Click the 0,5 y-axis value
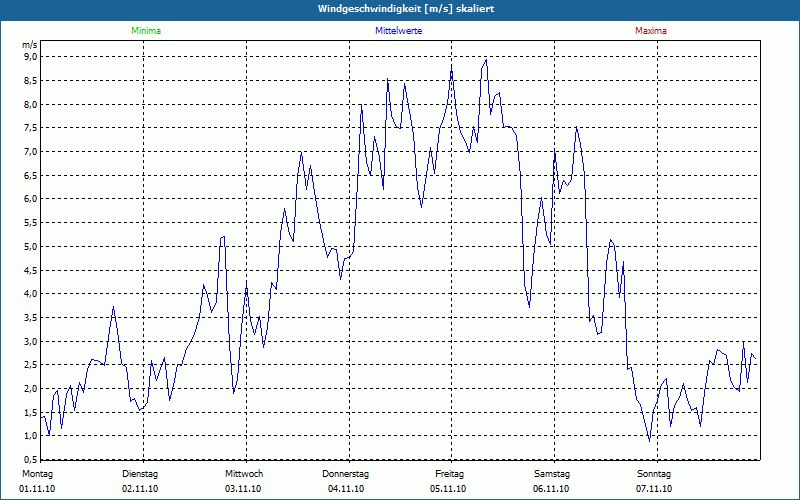The height and width of the screenshot is (500, 800). (31, 459)
